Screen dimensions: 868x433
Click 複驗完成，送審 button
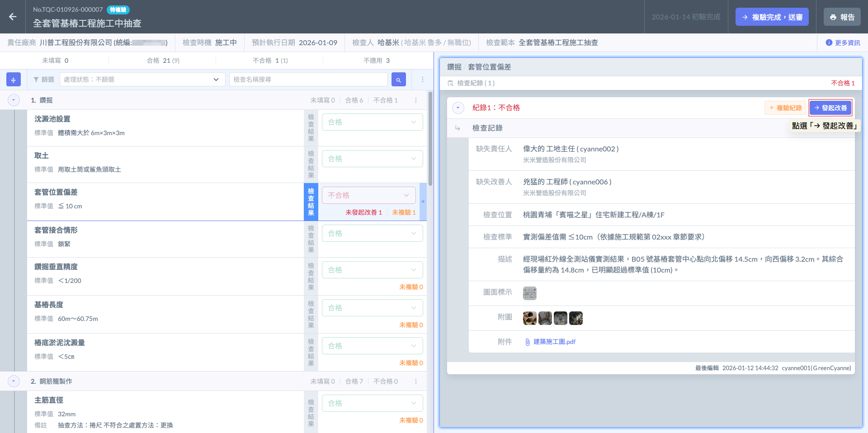tap(772, 17)
